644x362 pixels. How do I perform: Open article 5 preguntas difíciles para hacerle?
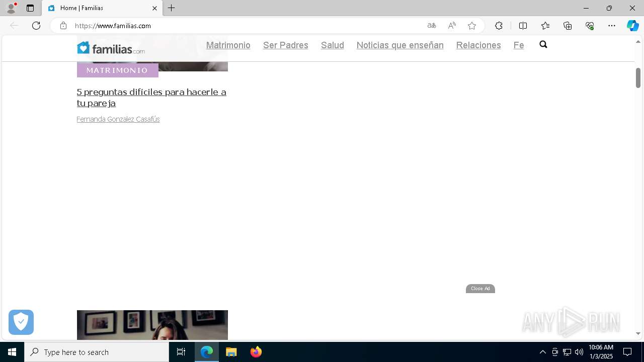(151, 98)
